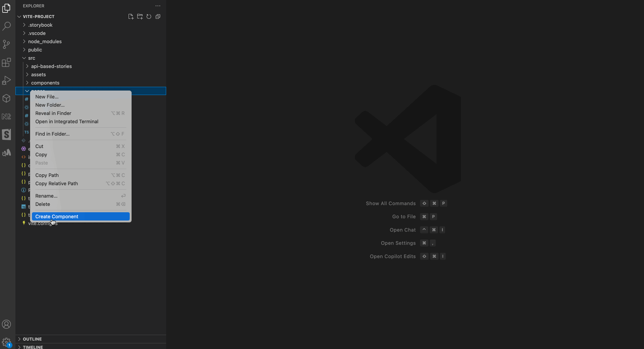This screenshot has height=349, width=644.
Task: Select Create Component menu entry
Action: pos(81,216)
